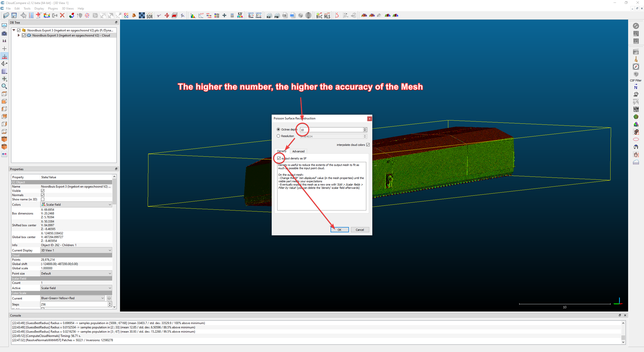Click the Properties panel vertical scrollbar
Screen dimensions: 644x352
click(114, 241)
